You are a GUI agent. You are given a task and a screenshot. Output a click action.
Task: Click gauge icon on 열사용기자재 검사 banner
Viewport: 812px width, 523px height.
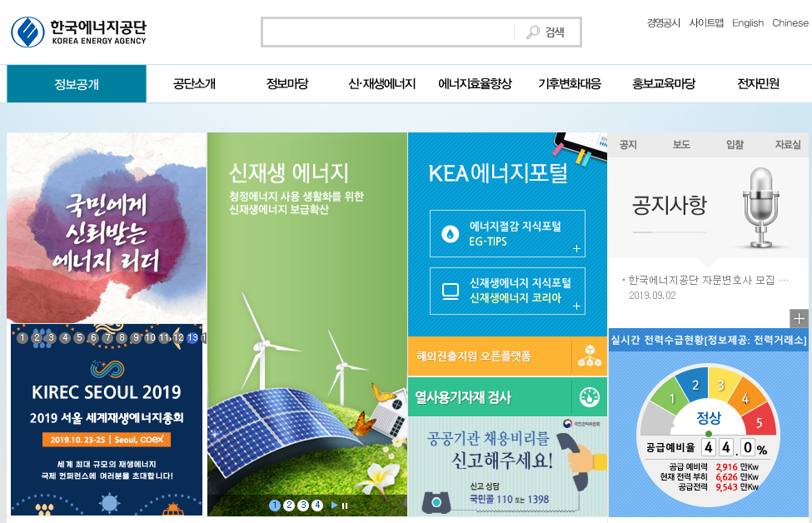tap(590, 397)
